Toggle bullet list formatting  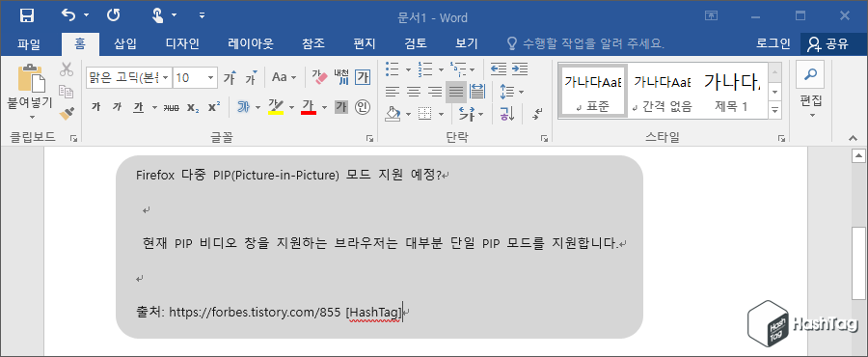coord(393,69)
